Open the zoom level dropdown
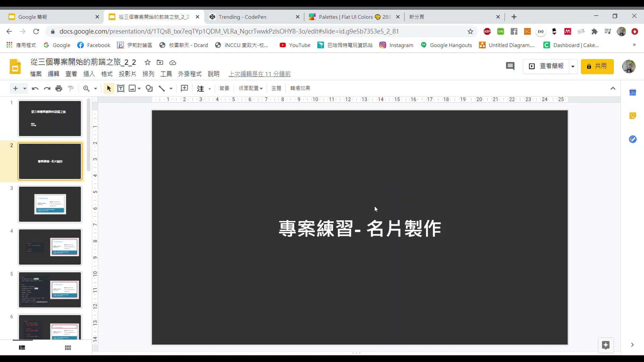 (x=96, y=88)
